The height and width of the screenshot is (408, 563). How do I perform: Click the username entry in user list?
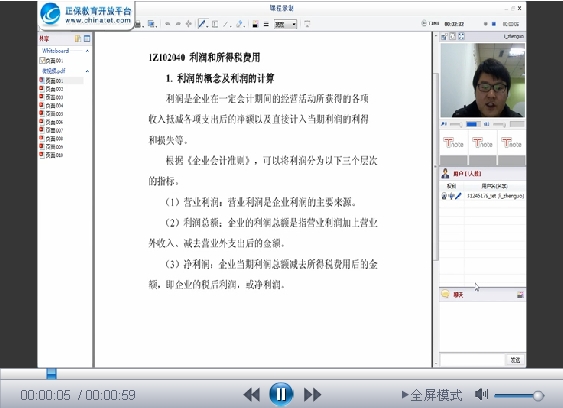495,196
